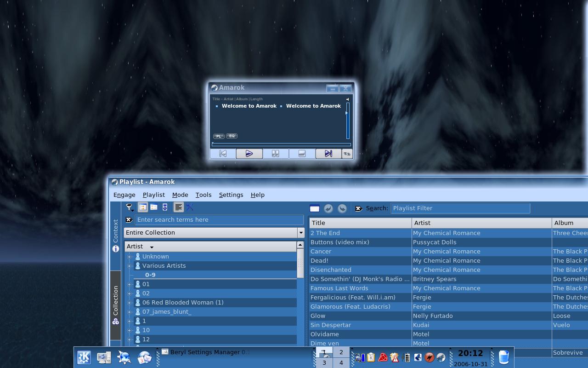588x368 pixels.
Task: Click pause button in Amarok player
Action: [x=275, y=154]
